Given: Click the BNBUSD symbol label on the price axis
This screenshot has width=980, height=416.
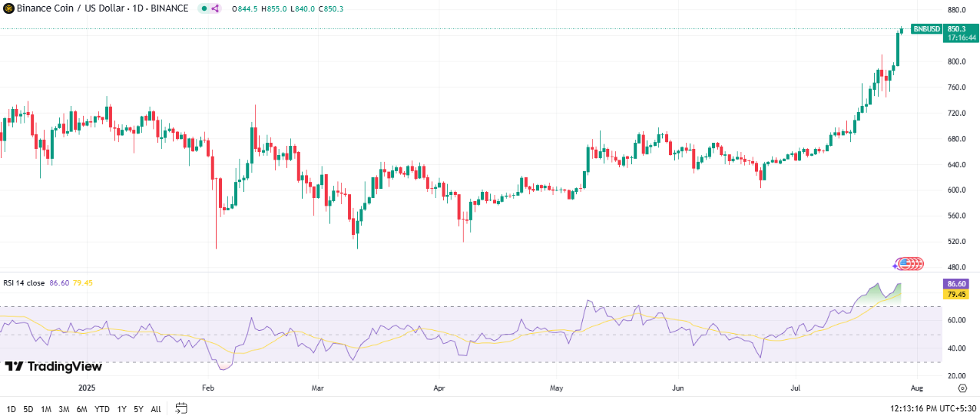Looking at the screenshot, I should tap(926, 29).
